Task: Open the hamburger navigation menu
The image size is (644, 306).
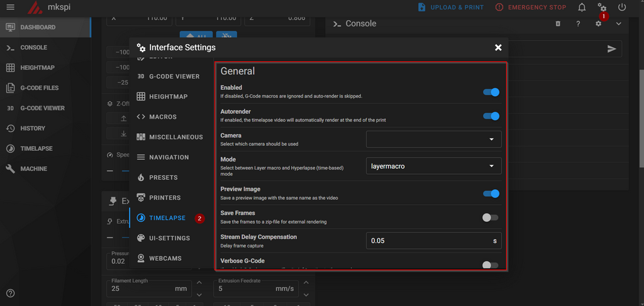Action: (11, 8)
